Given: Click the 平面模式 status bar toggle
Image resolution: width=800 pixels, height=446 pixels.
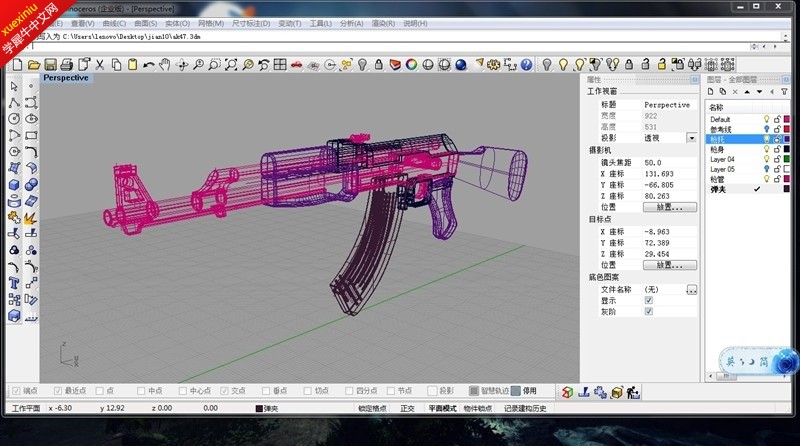Looking at the screenshot, I should click(442, 408).
